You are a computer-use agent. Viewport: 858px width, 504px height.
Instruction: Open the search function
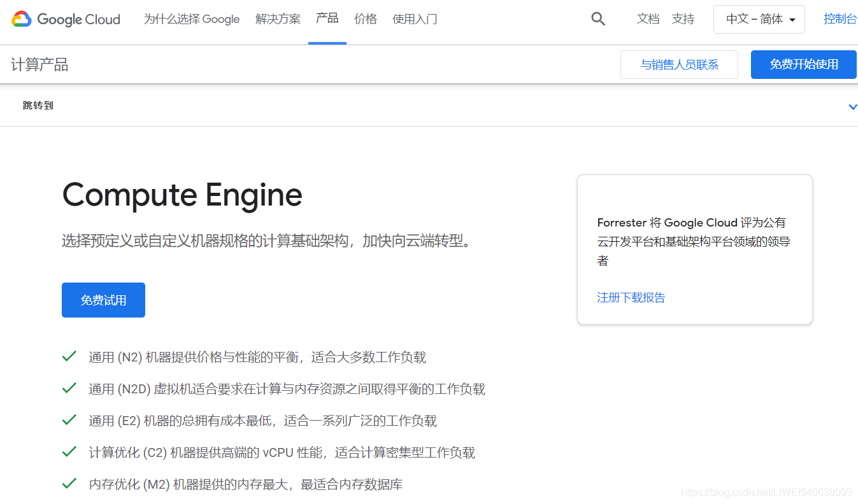pyautogui.click(x=597, y=19)
